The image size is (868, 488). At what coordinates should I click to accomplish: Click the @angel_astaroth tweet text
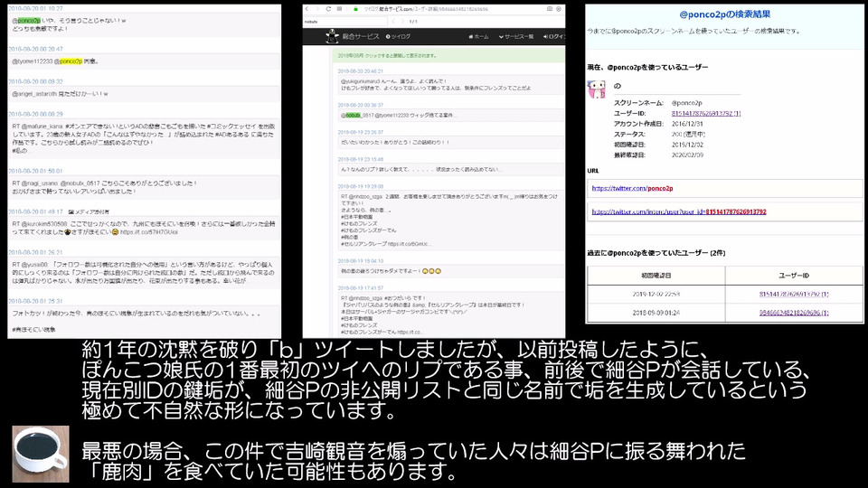(60, 93)
